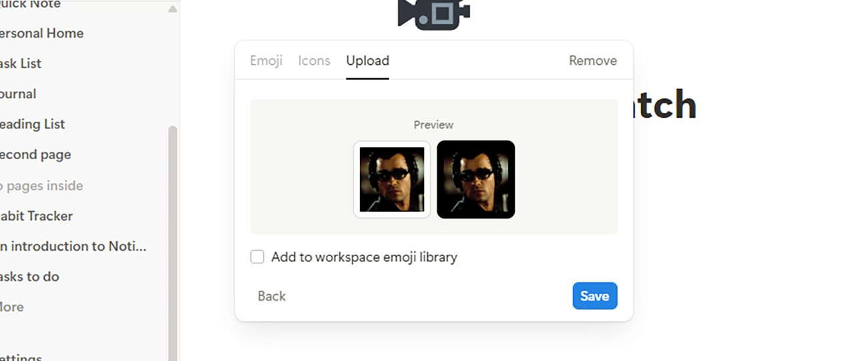Open Reading List in the sidebar

tap(33, 124)
